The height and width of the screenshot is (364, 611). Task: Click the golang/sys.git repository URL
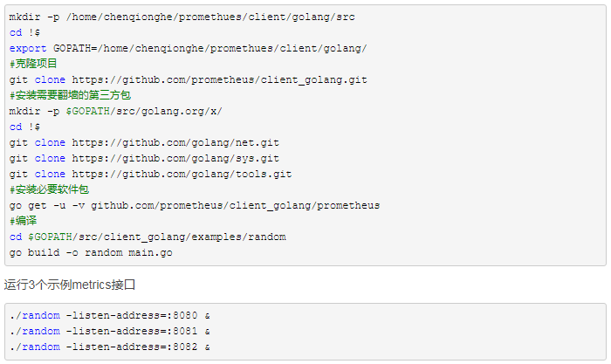pos(175,158)
